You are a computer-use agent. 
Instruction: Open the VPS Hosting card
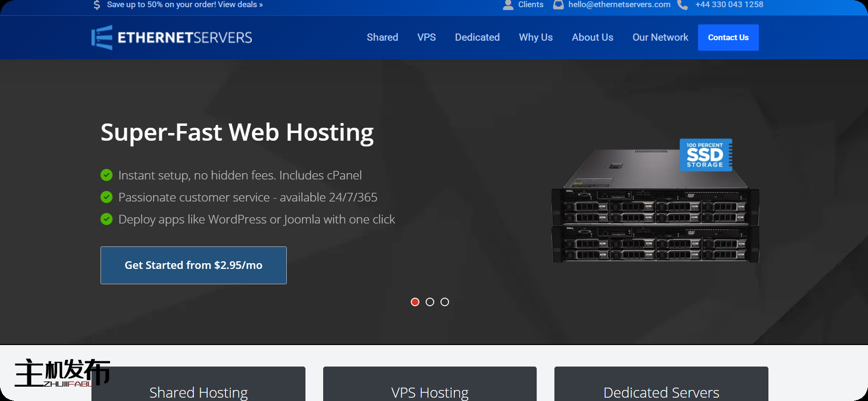tap(430, 384)
